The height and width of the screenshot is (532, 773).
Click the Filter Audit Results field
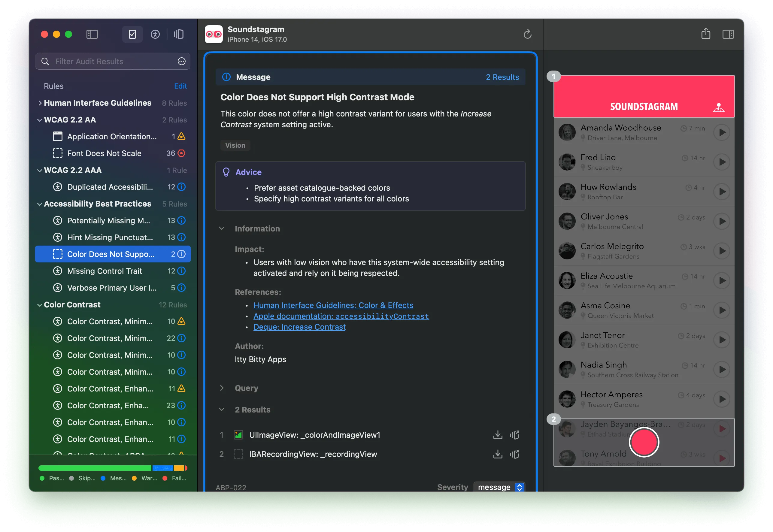coord(113,61)
